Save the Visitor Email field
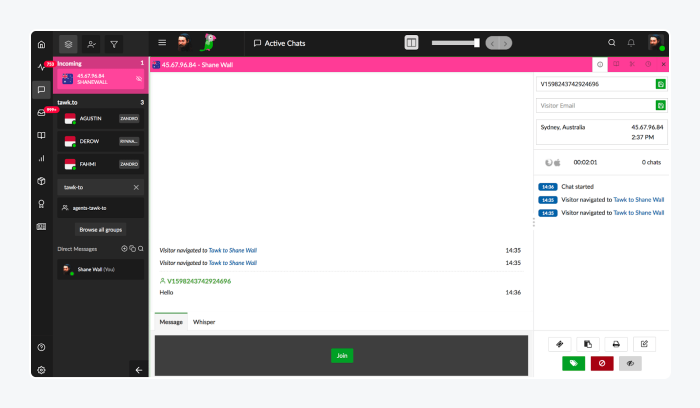Screen dimensions: 700x408 click(661, 105)
